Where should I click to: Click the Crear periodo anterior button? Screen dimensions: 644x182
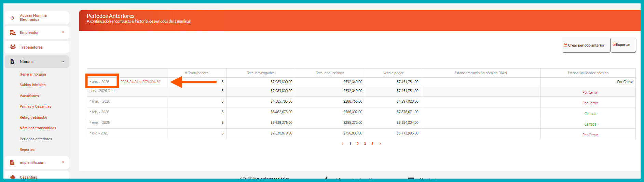coord(586,45)
